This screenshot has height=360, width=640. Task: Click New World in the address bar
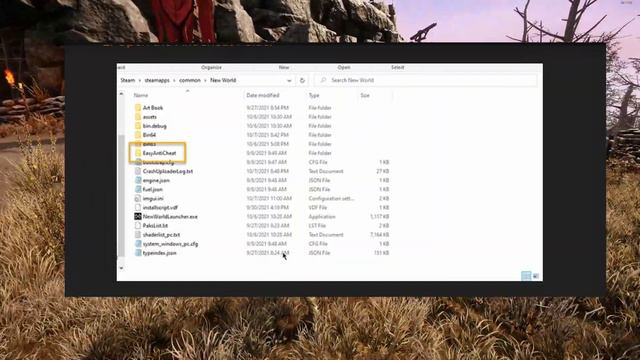(x=223, y=80)
